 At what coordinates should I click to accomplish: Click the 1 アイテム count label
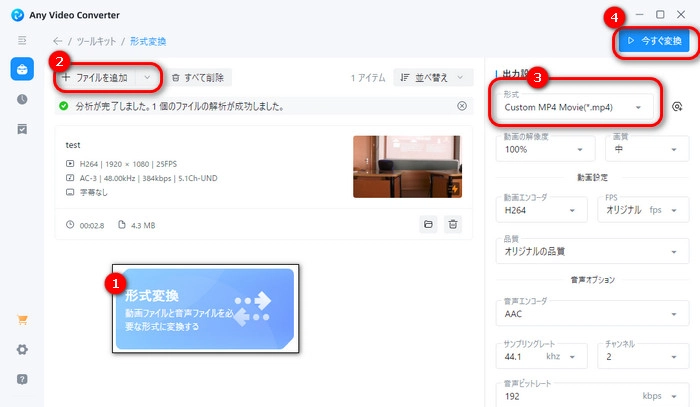368,78
